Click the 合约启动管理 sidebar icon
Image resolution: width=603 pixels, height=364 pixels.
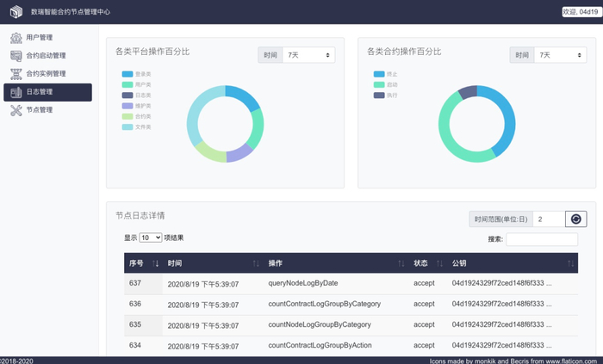coord(16,56)
